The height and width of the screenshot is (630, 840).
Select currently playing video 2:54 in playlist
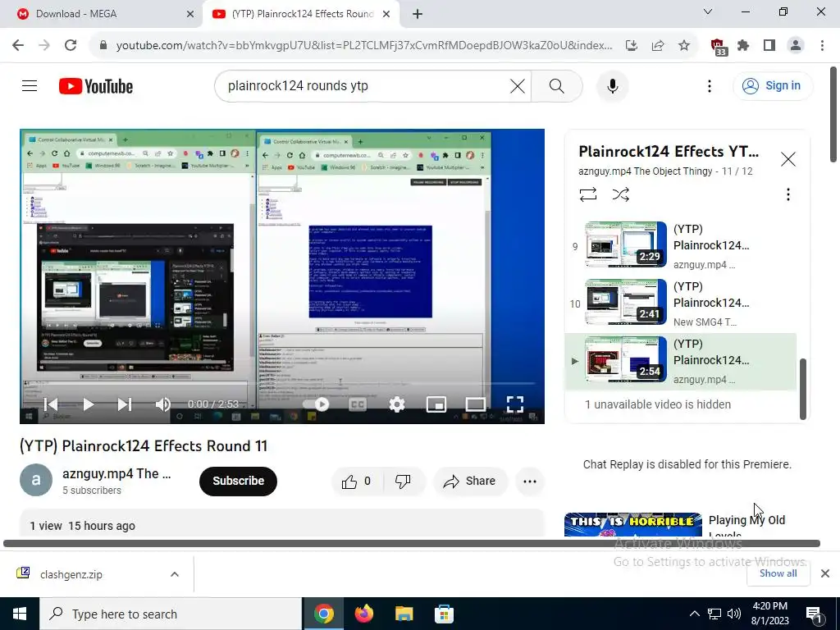point(681,361)
